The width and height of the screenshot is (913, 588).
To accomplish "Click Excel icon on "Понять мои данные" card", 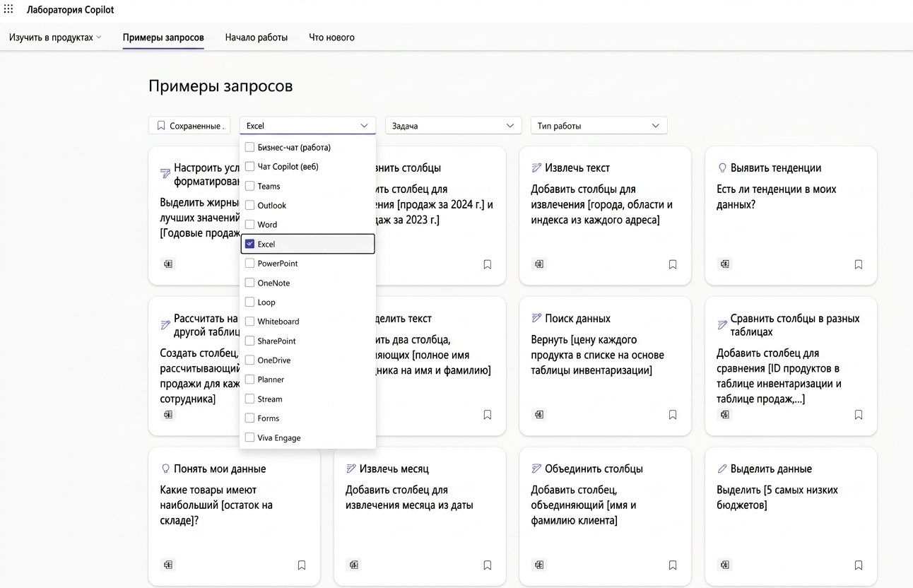I will tap(168, 565).
